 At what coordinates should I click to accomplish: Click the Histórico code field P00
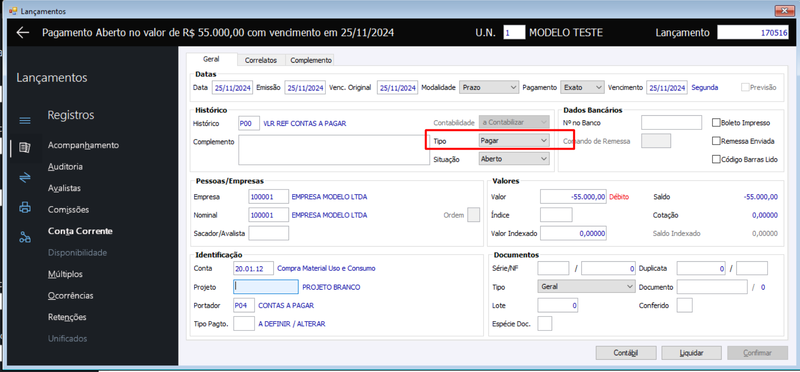tap(248, 122)
